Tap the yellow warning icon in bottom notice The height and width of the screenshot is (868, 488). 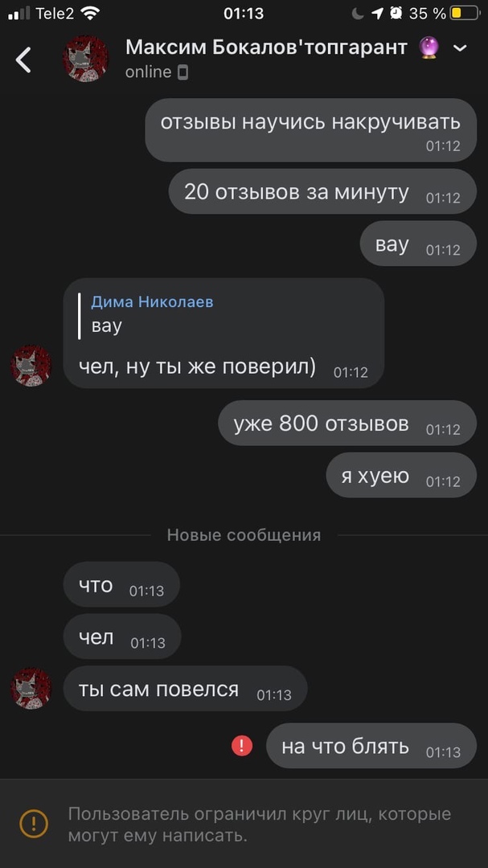(x=34, y=825)
